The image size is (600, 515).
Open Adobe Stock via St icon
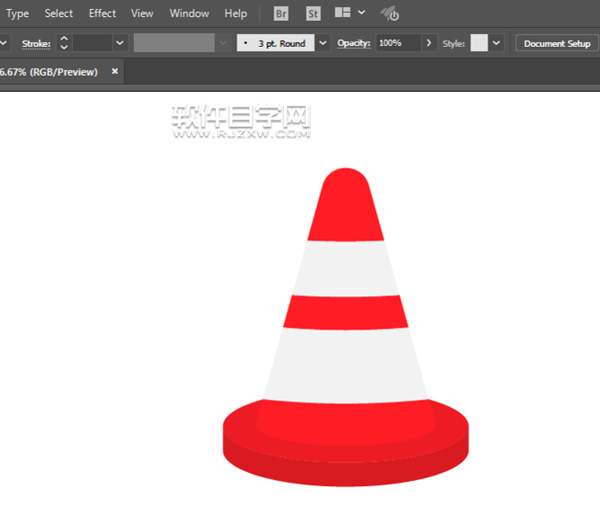312,14
